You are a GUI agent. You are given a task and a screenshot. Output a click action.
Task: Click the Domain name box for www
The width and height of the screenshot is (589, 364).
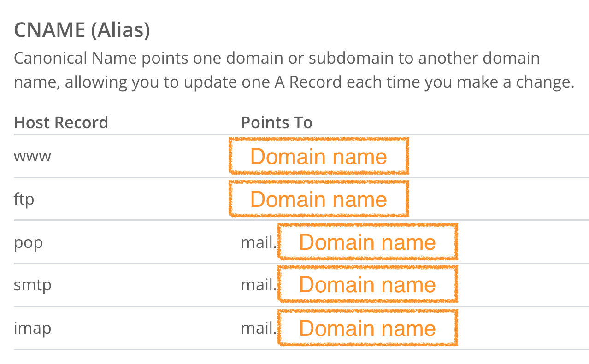[x=318, y=156]
